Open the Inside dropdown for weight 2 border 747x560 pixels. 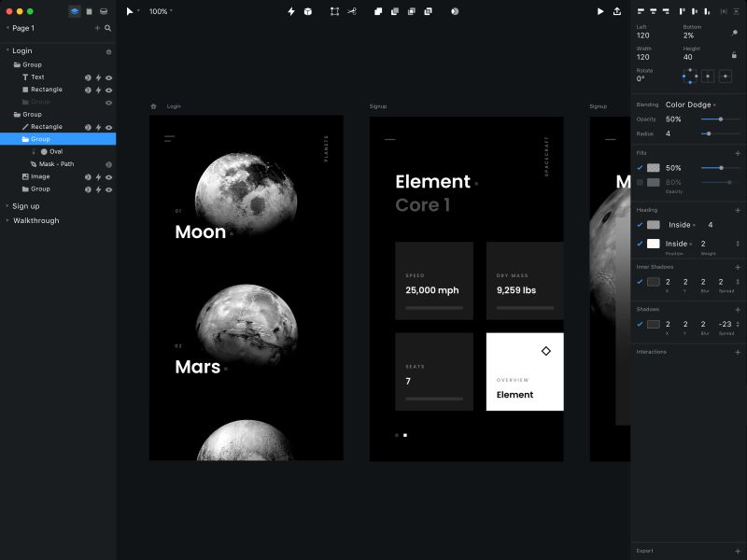[x=679, y=244]
